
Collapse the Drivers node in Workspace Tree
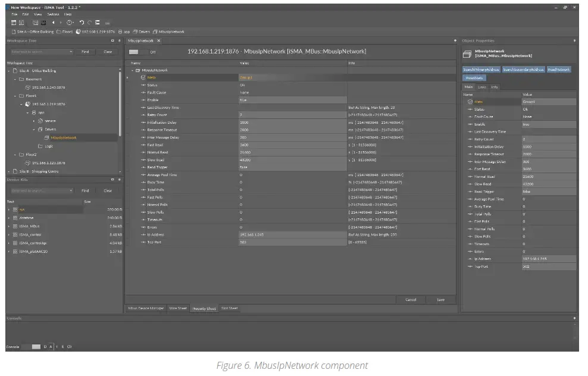coord(34,129)
